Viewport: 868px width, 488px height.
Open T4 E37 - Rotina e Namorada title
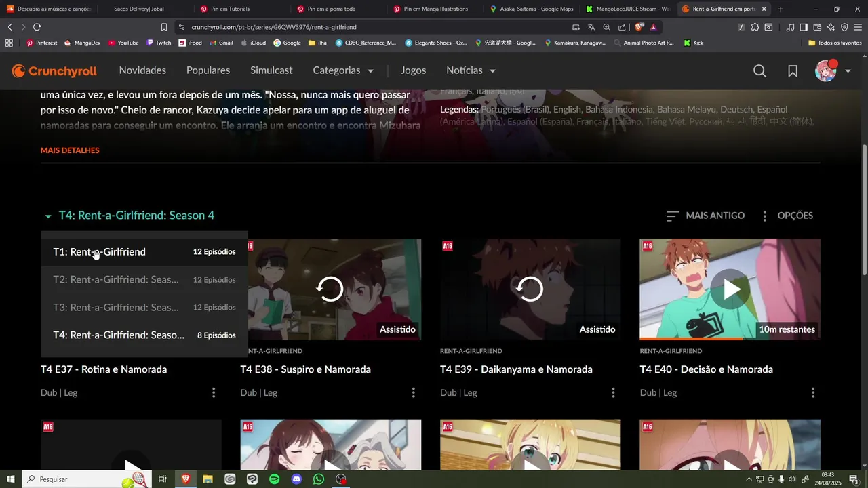pyautogui.click(x=104, y=369)
